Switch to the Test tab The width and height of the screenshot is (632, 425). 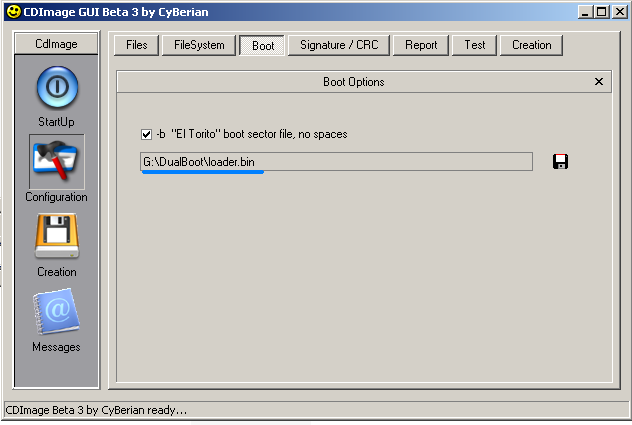pyautogui.click(x=475, y=45)
